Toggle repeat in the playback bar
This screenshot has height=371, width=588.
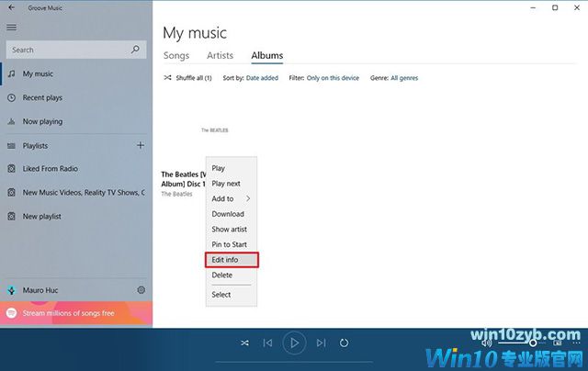[344, 343]
